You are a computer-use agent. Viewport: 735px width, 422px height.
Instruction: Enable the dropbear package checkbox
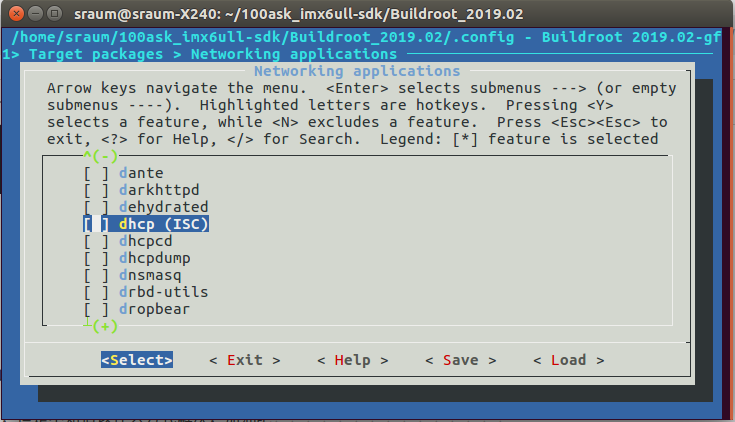pos(97,309)
